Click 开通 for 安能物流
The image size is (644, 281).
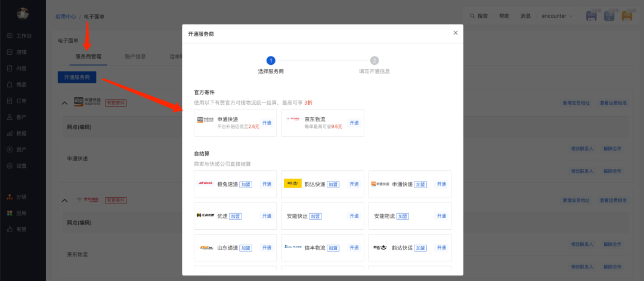[441, 216]
